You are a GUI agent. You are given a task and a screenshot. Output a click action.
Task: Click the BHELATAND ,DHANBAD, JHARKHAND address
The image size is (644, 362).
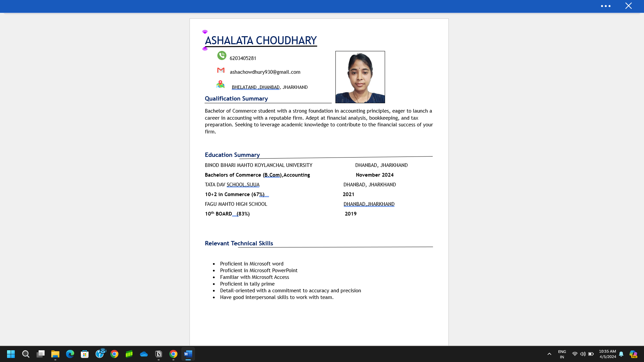click(x=270, y=87)
